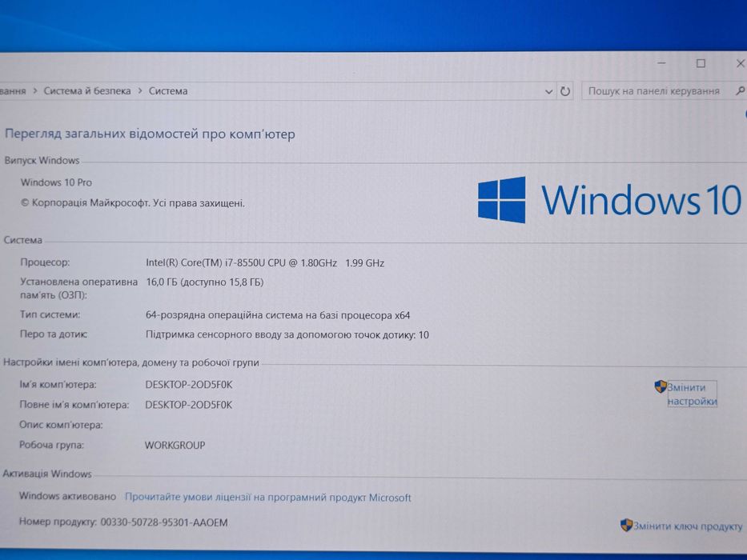Click the refresh icon beside address bar
The height and width of the screenshot is (560, 747).
pos(565,91)
